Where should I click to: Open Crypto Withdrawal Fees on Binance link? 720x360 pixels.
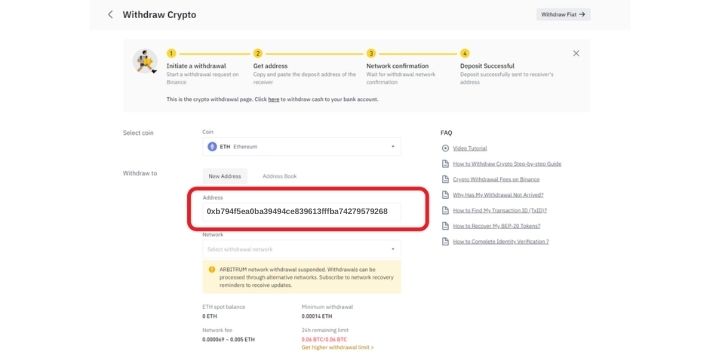496,180
